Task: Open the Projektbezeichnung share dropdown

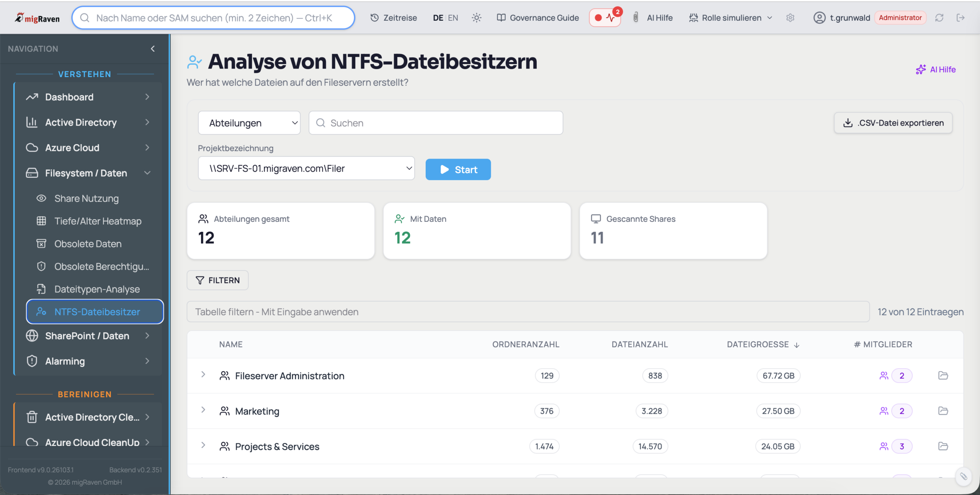Action: [x=306, y=168]
